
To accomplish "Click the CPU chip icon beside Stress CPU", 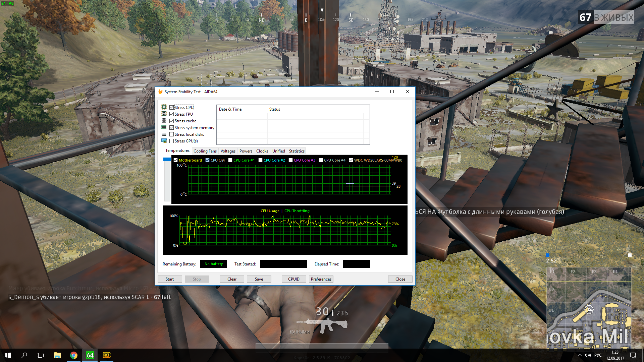I will 164,107.
